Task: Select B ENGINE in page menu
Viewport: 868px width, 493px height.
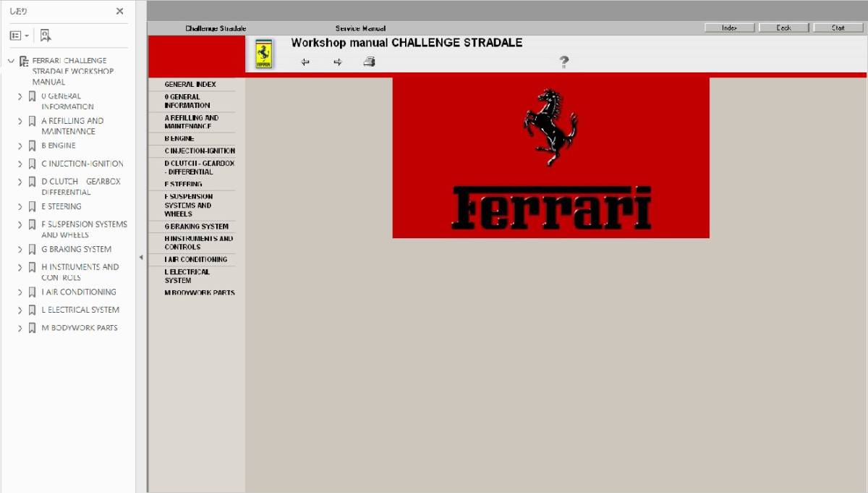Action: [x=179, y=138]
